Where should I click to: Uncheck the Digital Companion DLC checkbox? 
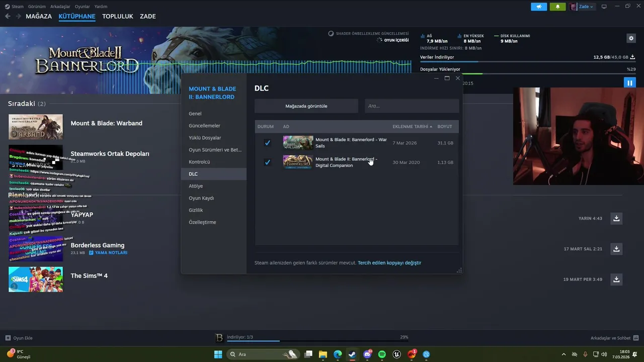(x=267, y=162)
